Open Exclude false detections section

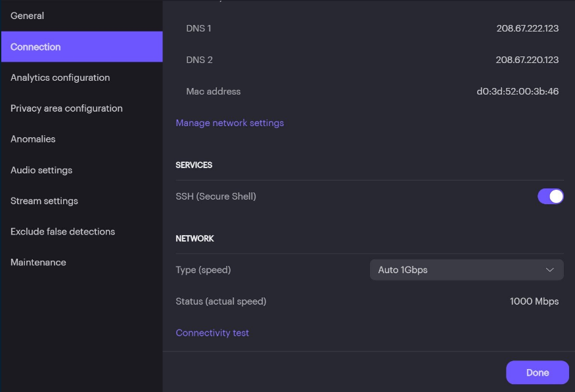[62, 232]
